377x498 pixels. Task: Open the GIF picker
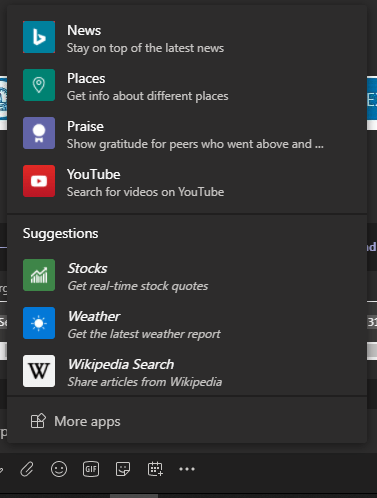point(91,469)
